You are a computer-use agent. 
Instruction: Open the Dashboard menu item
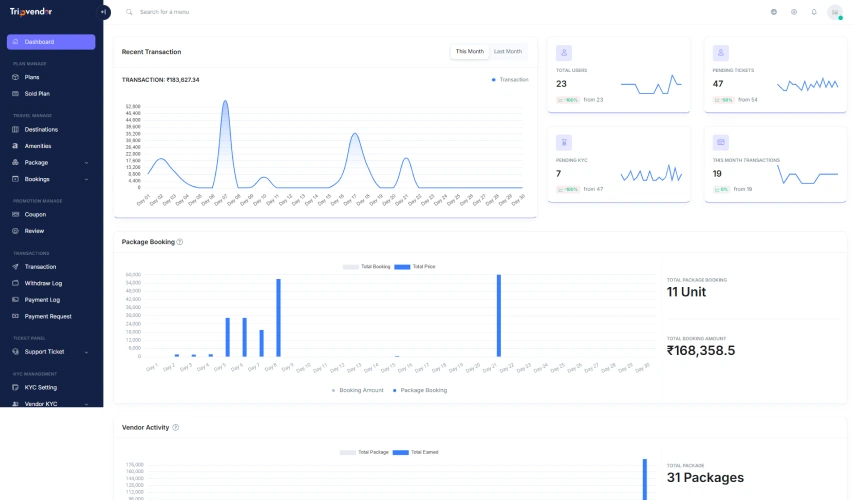pos(51,42)
